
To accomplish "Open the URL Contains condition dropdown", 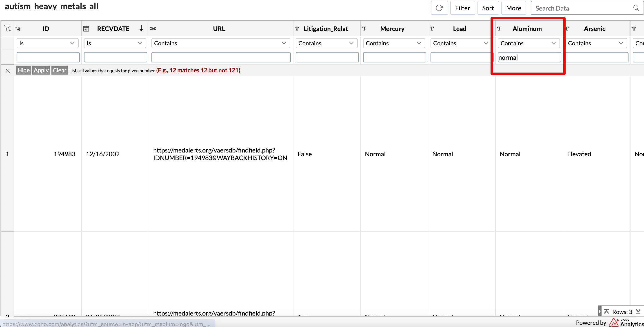I will tap(220, 43).
